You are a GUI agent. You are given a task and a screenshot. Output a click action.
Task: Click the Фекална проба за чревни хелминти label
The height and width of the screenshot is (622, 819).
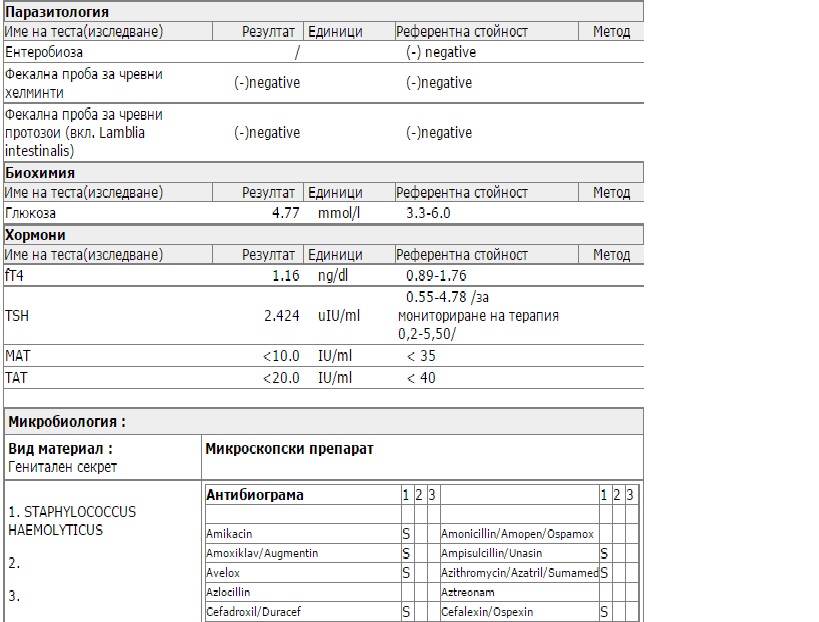point(84,83)
